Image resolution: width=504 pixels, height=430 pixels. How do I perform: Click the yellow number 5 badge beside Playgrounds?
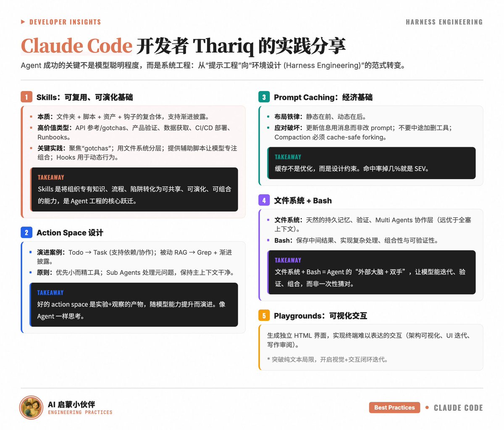pyautogui.click(x=264, y=315)
